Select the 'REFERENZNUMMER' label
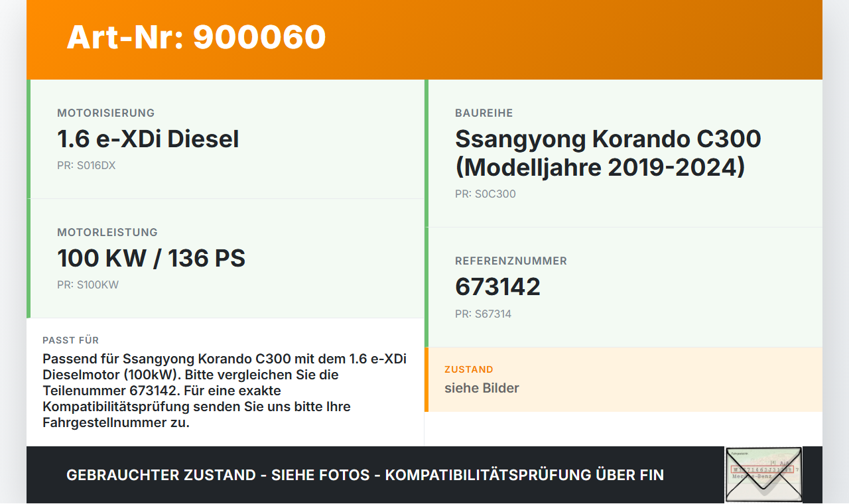849x504 pixels. click(511, 261)
